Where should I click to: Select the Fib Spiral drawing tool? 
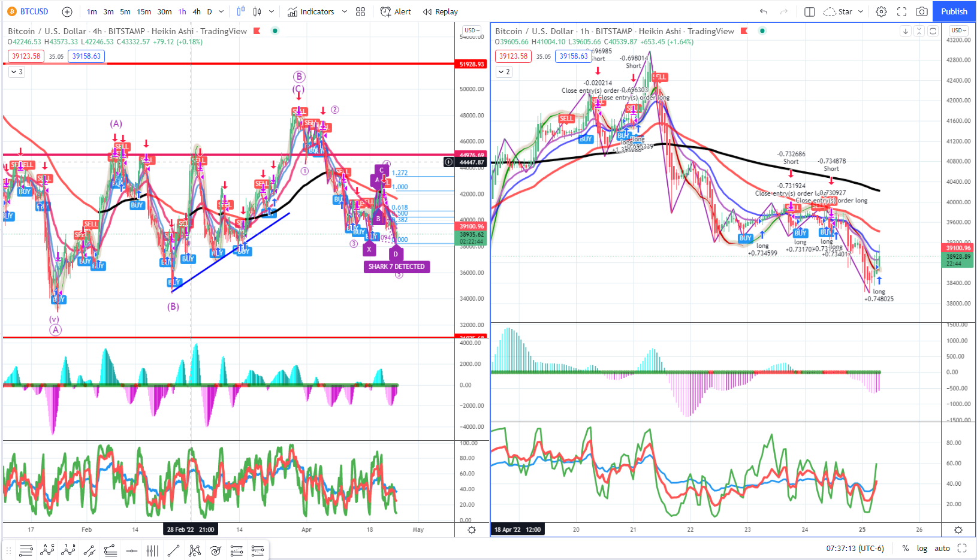(216, 550)
